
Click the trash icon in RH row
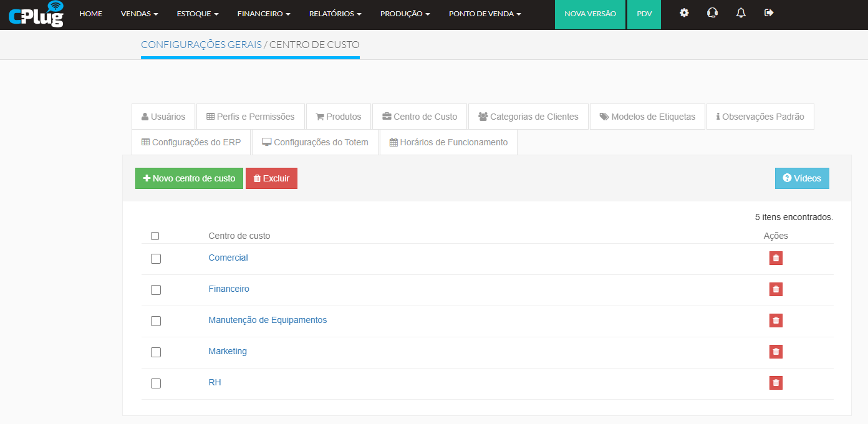[776, 383]
